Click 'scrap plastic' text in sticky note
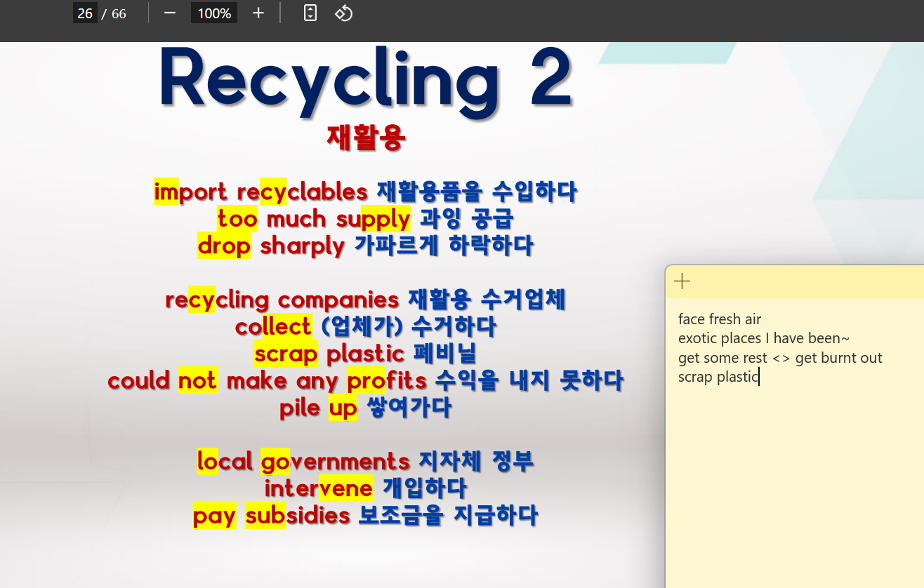This screenshot has width=924, height=588. (718, 377)
